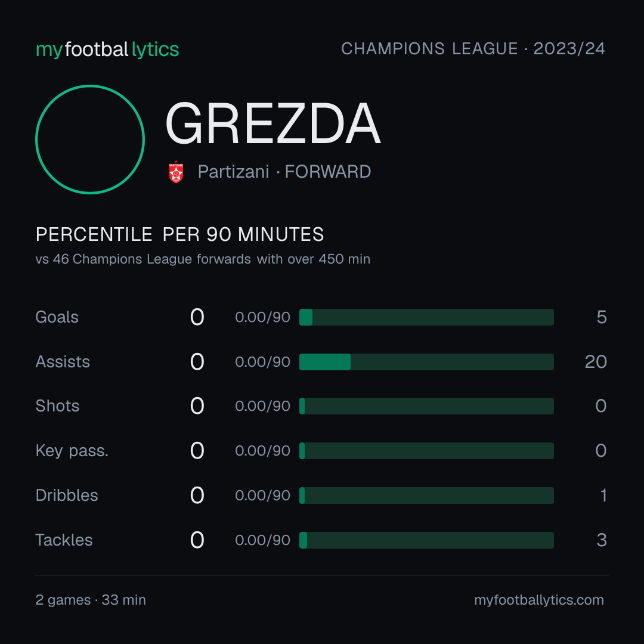Click the Shots percentile bar
Screen dimensions: 644x644
426,406
